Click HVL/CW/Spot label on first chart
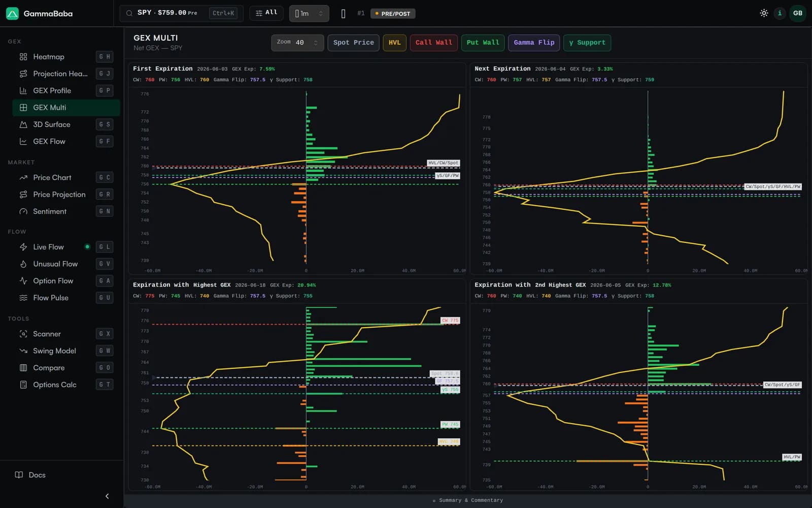The image size is (812, 508). tap(443, 163)
